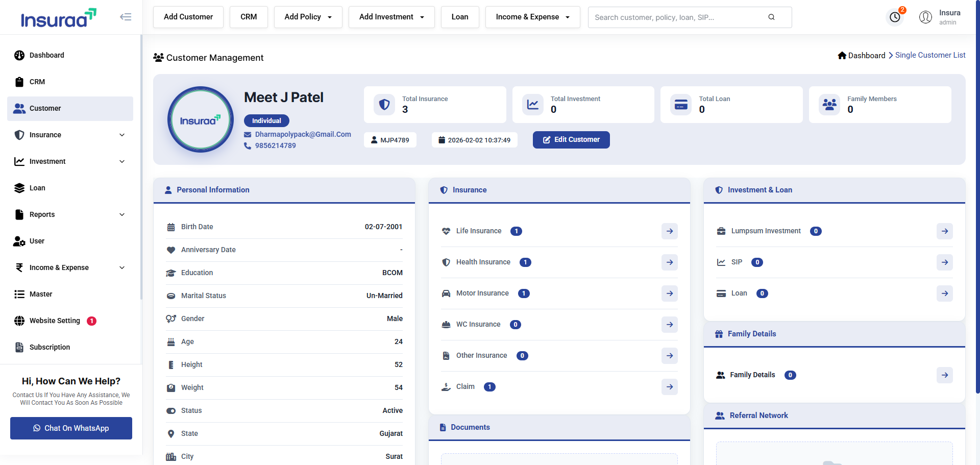The width and height of the screenshot is (980, 465).
Task: Expand the Insurance sidebar menu chevron
Action: tap(122, 135)
